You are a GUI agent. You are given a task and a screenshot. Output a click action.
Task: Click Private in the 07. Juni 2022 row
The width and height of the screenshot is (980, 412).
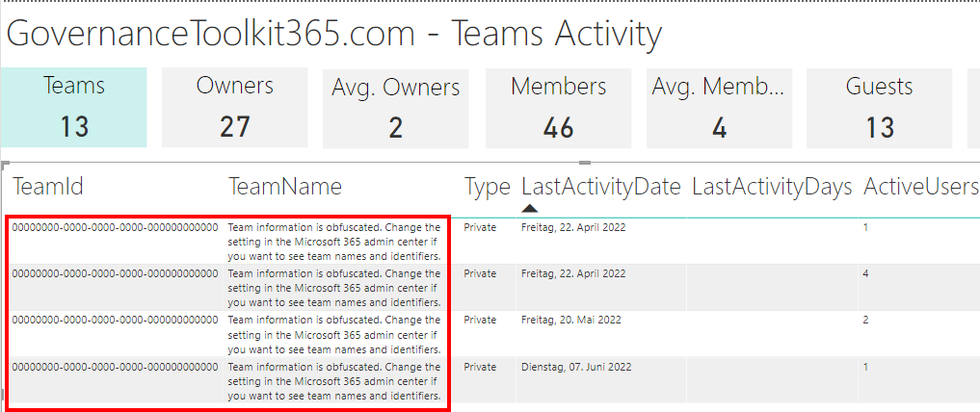[x=480, y=367]
